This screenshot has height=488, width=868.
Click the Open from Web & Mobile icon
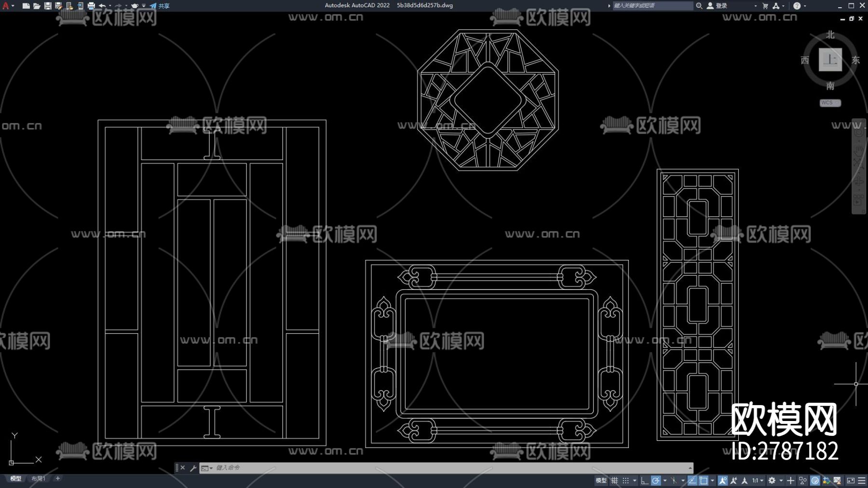[x=69, y=6]
